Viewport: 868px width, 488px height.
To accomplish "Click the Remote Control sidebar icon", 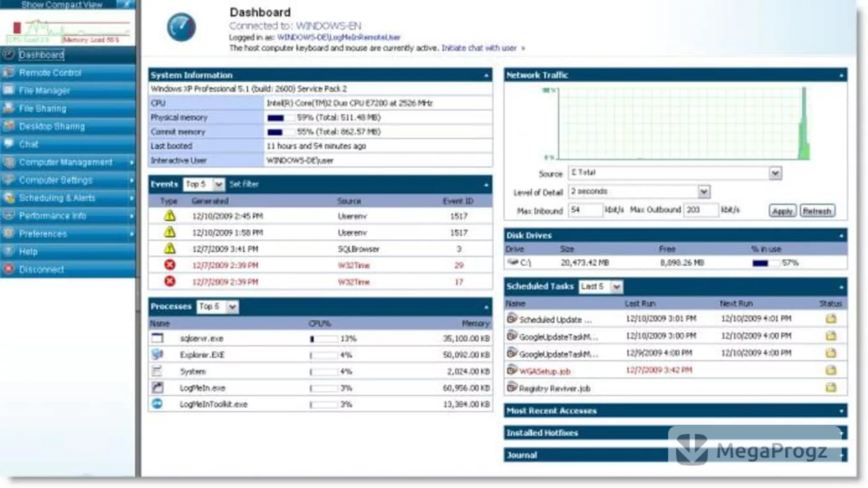I will 9,72.
